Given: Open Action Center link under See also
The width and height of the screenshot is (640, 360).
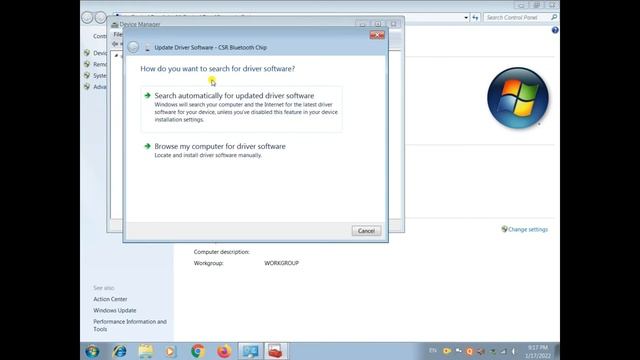Looking at the screenshot, I should (x=110, y=299).
